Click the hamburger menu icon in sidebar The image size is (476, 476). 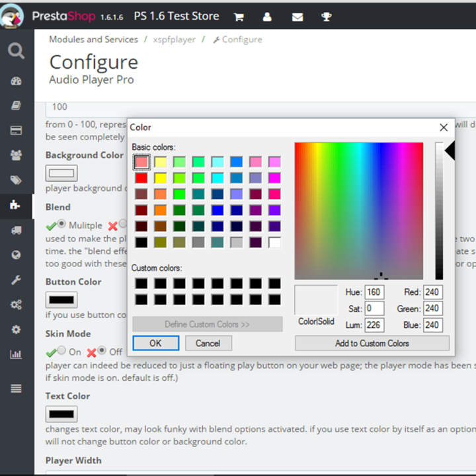point(16,388)
